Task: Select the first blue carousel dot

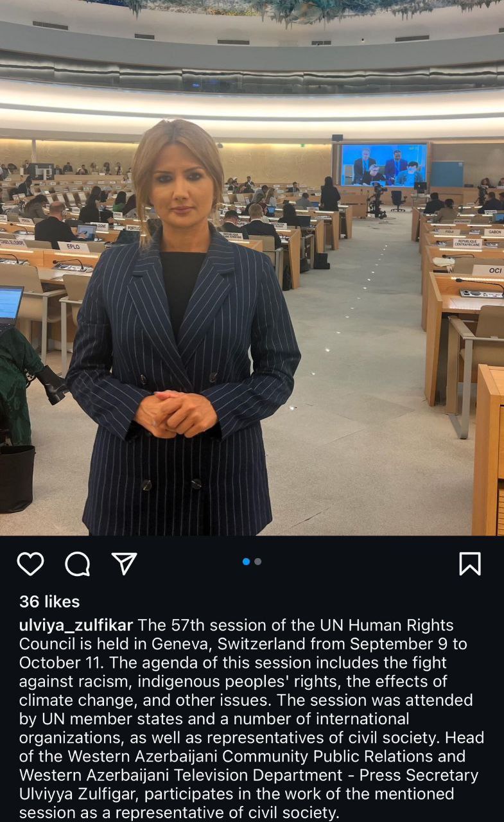Action: (246, 561)
